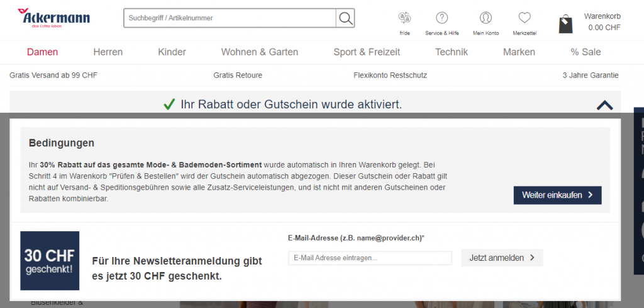Viewport: 644px width, 308px height.
Task: Switch language with the fr/de icon
Action: pos(404,18)
